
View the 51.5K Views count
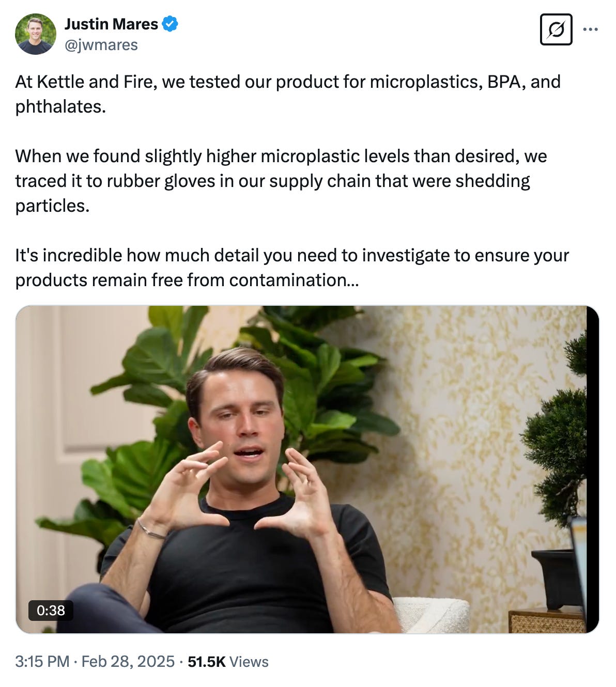coord(228,662)
